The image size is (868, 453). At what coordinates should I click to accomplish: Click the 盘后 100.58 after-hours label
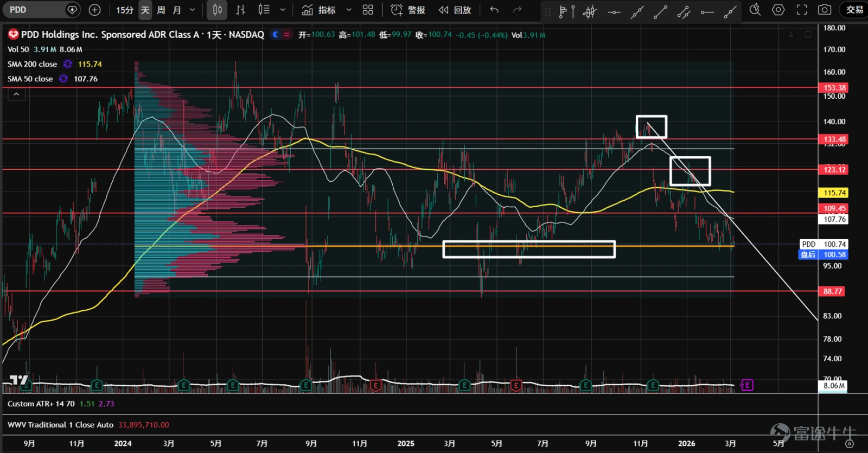pos(823,254)
